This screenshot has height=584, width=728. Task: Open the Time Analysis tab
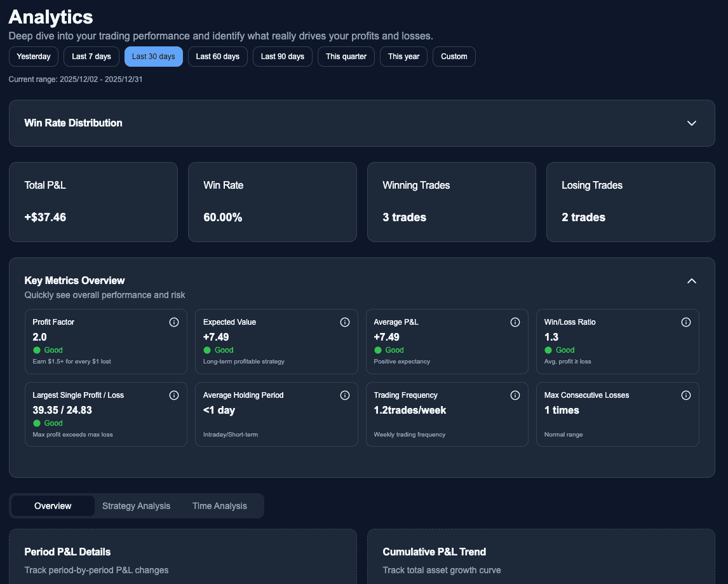point(219,506)
